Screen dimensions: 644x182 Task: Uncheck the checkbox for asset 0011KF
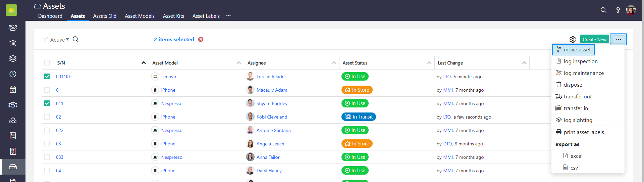click(x=47, y=77)
